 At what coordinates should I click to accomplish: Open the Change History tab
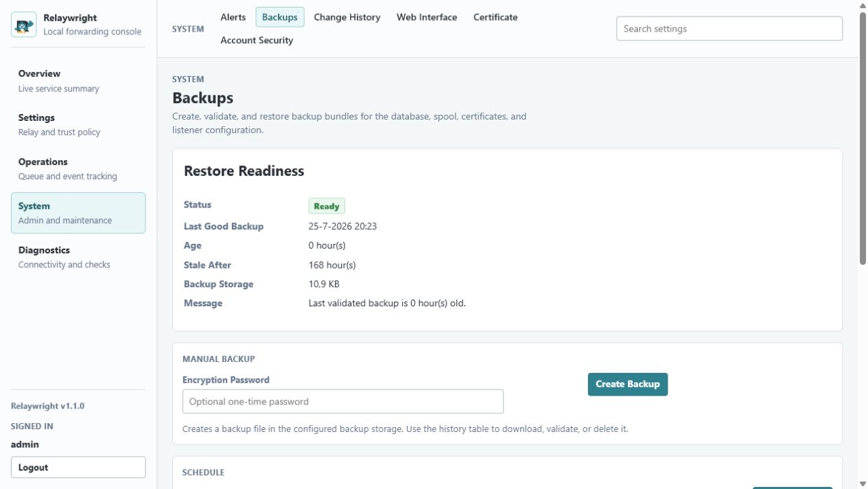click(347, 17)
